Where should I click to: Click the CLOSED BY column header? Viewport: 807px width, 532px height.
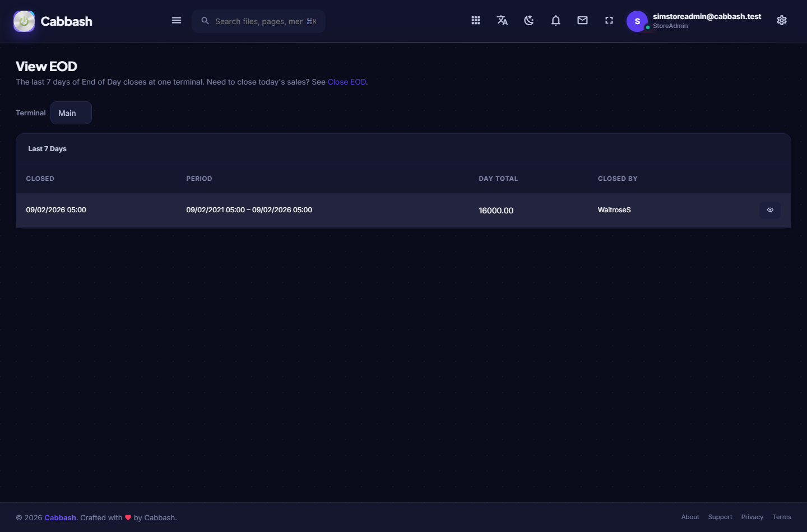click(x=618, y=179)
